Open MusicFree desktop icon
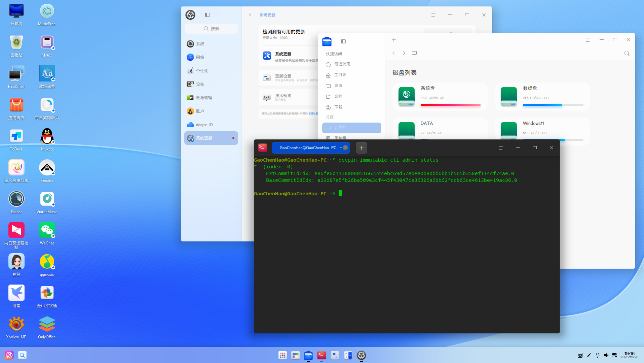The height and width of the screenshot is (363, 644). [x=47, y=14]
